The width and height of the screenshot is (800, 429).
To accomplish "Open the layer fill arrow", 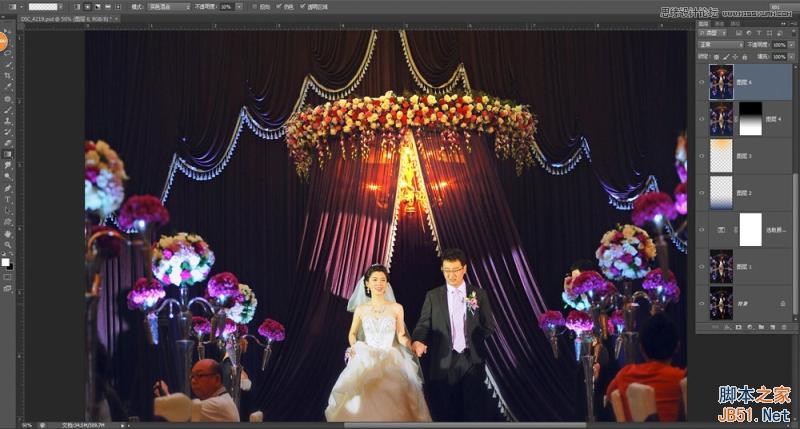I will click(x=791, y=57).
